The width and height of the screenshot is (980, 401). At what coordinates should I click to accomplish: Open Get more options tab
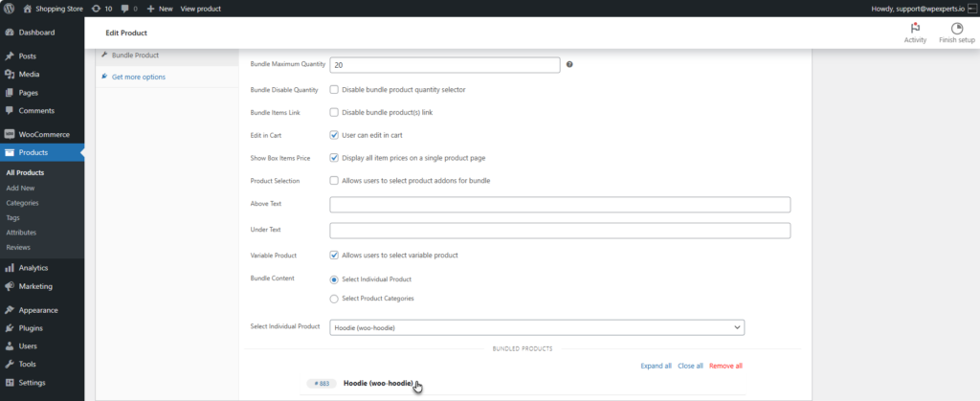tap(139, 77)
